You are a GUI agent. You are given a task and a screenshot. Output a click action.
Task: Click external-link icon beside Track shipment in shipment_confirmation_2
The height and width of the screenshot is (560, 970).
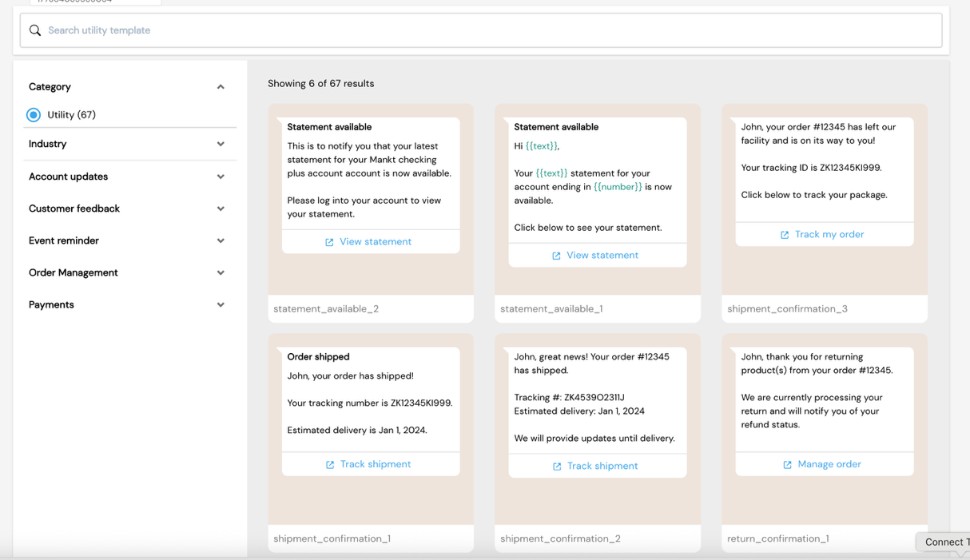click(557, 467)
